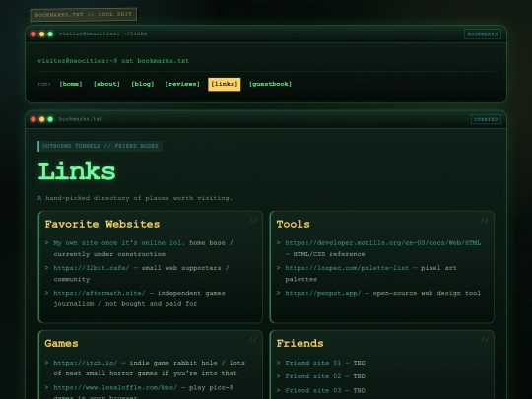Visit the aftermath.site link
This screenshot has height=399, width=532.
[100, 293]
